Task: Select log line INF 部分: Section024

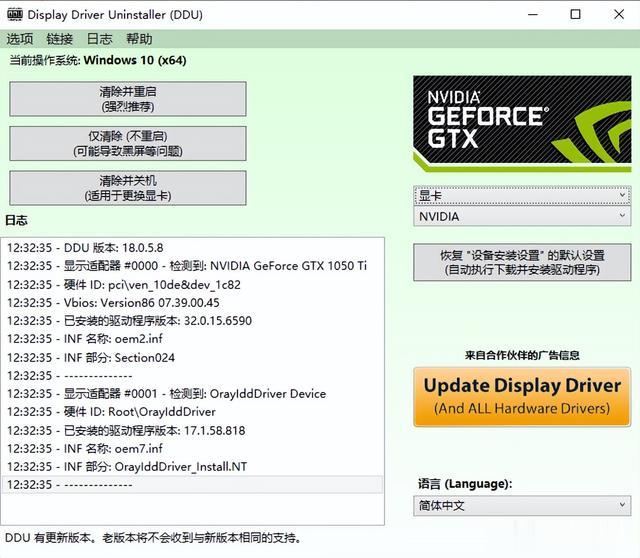Action: [x=192, y=358]
